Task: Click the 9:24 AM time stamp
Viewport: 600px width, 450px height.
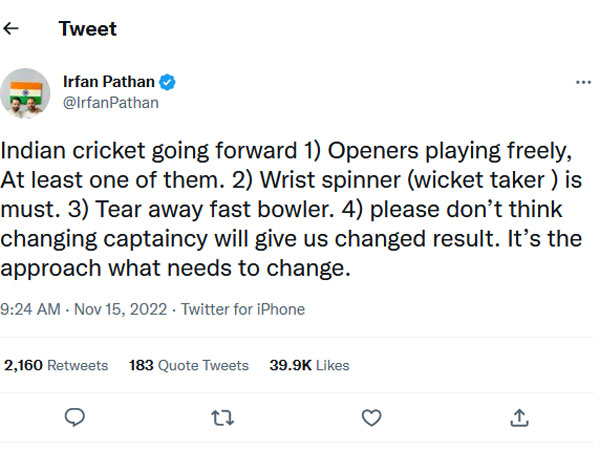Action: click(x=29, y=309)
